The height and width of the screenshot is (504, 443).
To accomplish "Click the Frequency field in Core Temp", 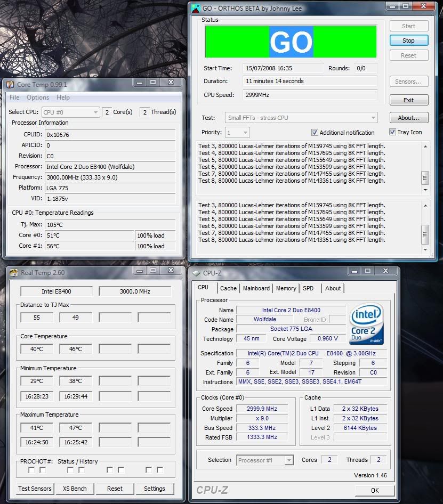I will click(110, 177).
